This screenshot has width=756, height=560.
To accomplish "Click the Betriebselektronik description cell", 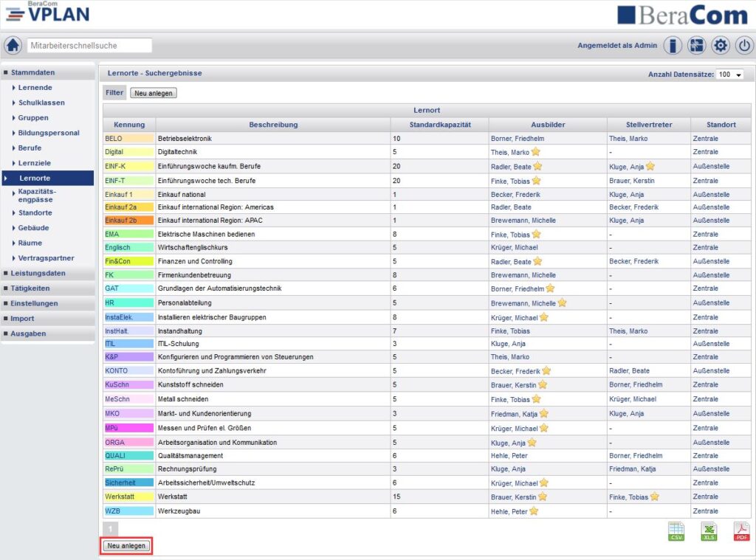I will [x=273, y=138].
